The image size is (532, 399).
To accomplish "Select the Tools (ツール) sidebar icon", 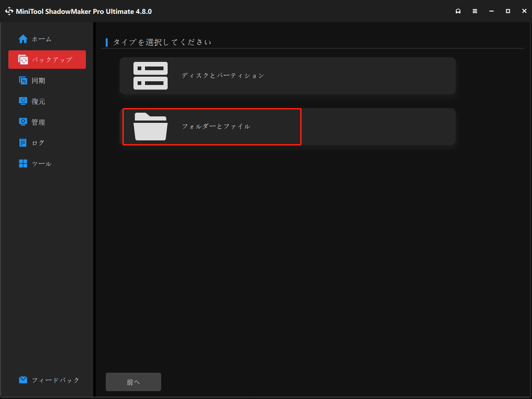I will pyautogui.click(x=23, y=163).
